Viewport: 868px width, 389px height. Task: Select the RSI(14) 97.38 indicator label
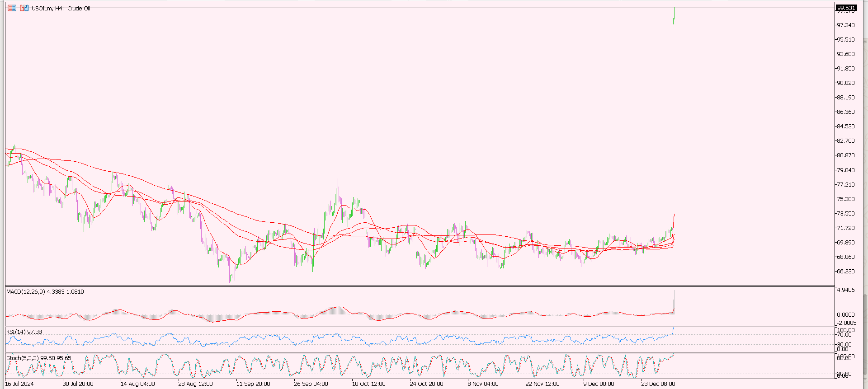[x=24, y=332]
